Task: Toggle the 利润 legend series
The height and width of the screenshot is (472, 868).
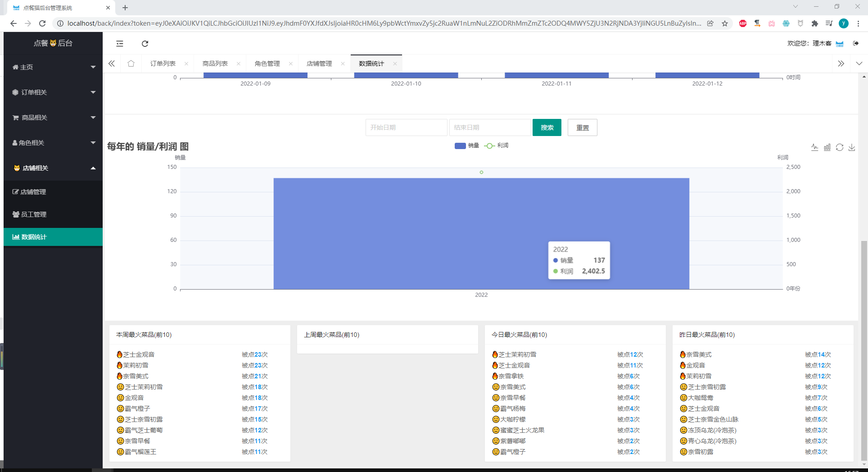Action: pyautogui.click(x=496, y=145)
